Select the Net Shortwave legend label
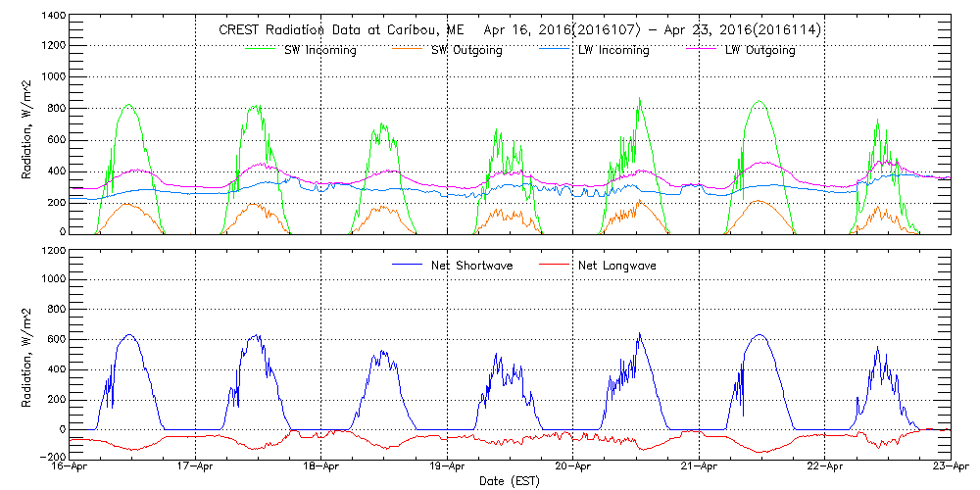 coord(467,266)
